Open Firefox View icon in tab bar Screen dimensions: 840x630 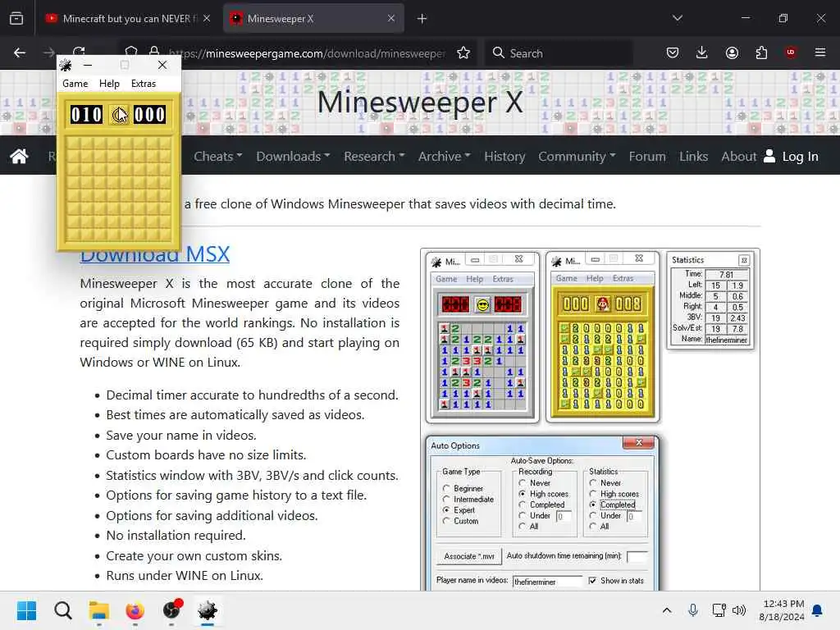(x=16, y=19)
